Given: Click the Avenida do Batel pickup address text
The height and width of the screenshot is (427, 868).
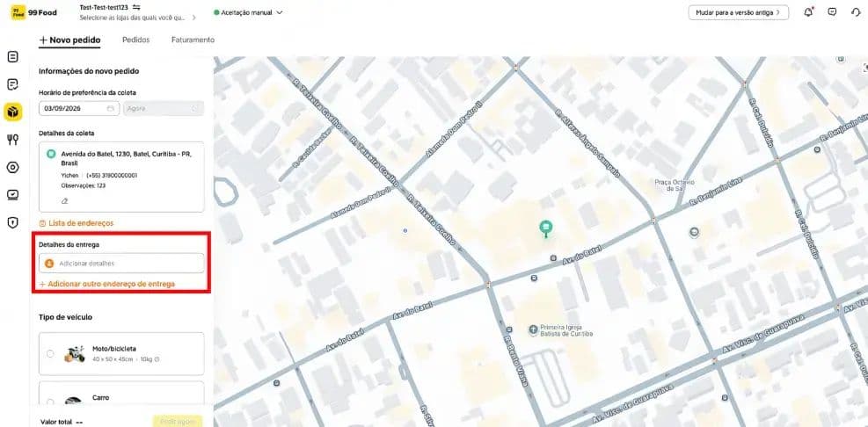Looking at the screenshot, I should pos(127,158).
